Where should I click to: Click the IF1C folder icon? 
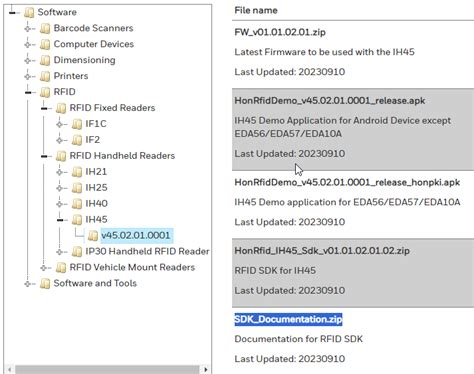[x=77, y=124]
